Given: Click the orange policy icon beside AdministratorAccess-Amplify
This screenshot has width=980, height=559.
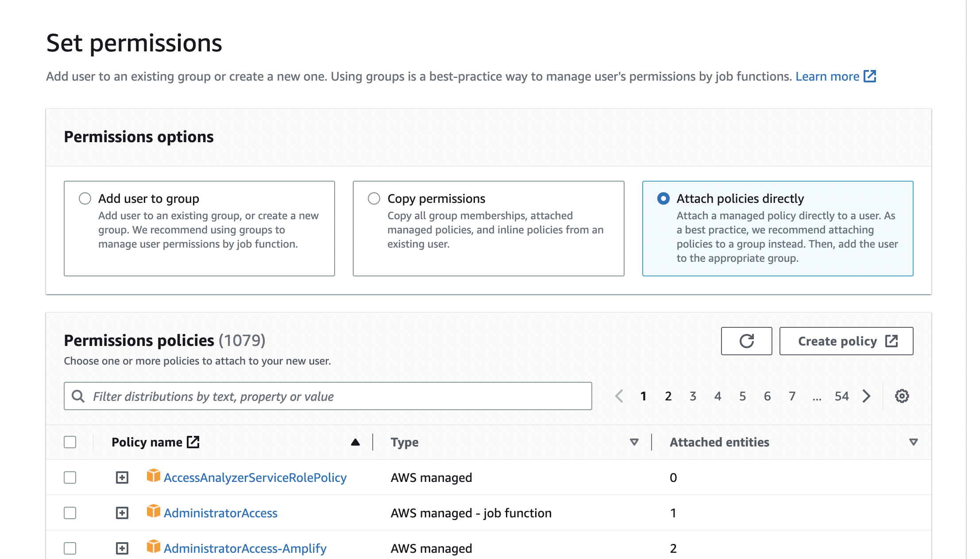Looking at the screenshot, I should coord(153,547).
